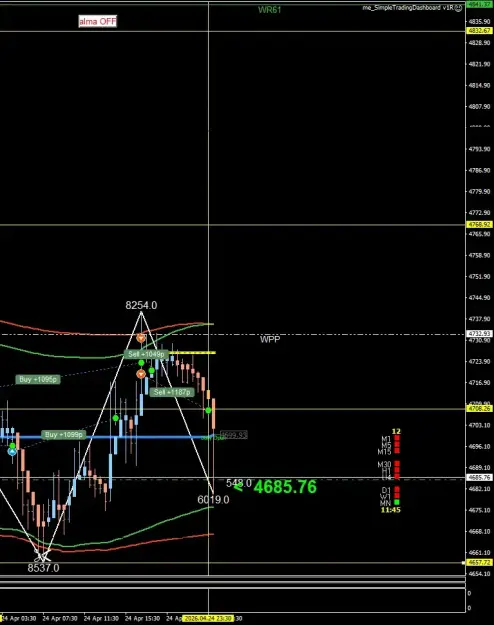Click the 4654.10 axis price
The image size is (494, 625).
479,574
